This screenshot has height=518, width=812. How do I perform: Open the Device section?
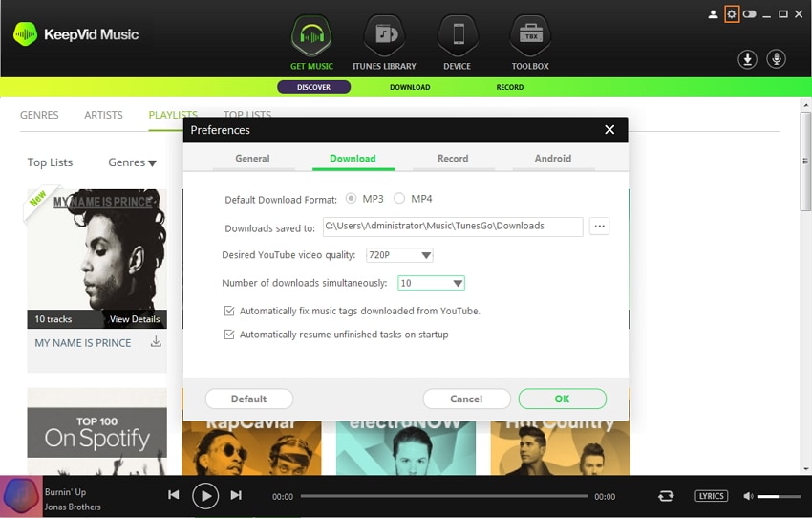[458, 42]
